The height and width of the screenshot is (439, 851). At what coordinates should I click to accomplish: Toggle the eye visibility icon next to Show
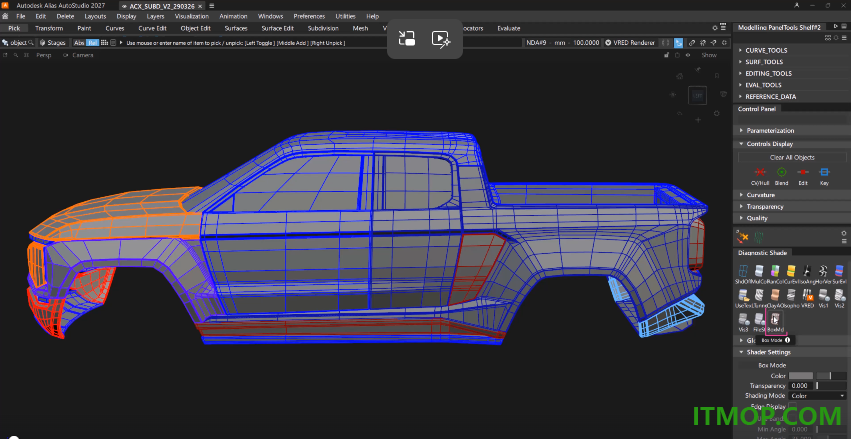[688, 55]
